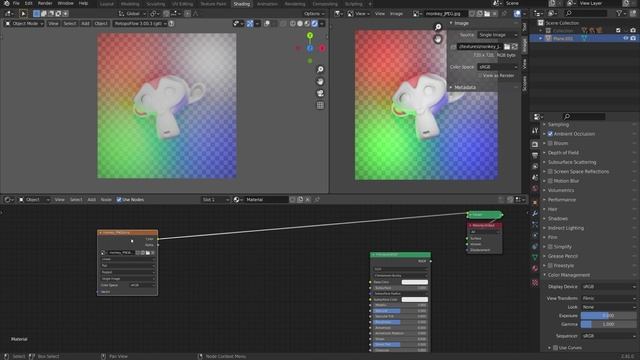Enable the Simplify checkbox
This screenshot has height=360, width=640.
point(550,247)
